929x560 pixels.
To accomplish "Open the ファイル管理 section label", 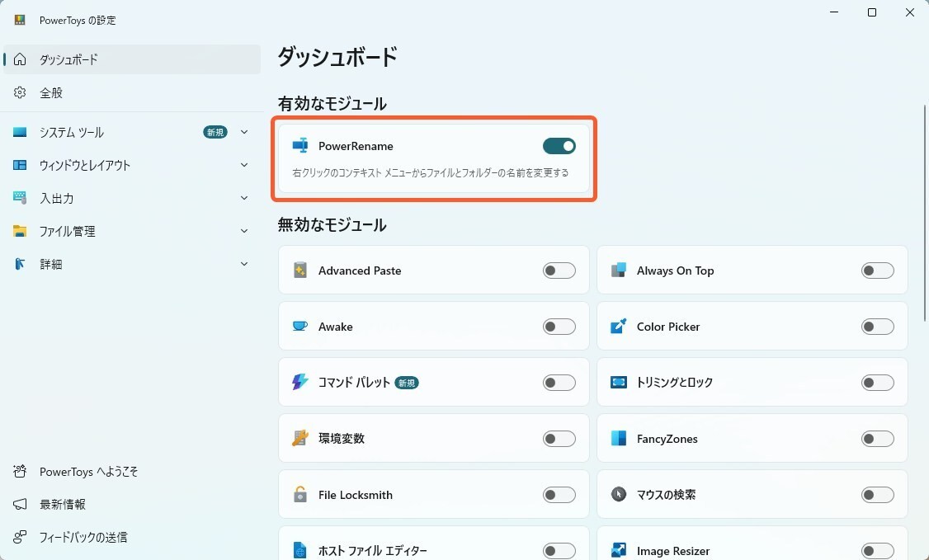I will pyautogui.click(x=67, y=232).
